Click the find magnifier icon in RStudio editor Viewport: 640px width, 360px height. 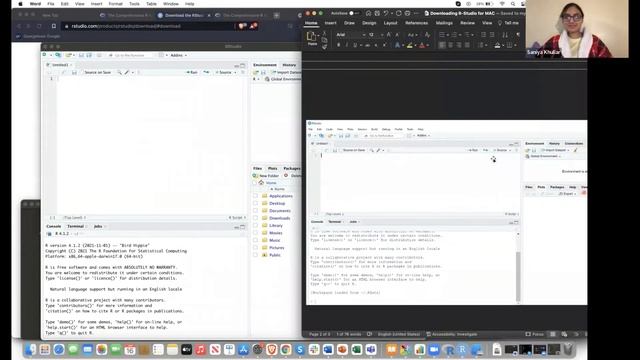point(119,73)
